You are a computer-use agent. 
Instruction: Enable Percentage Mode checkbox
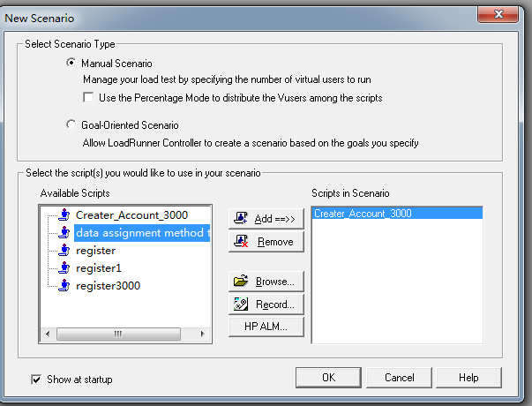[88, 97]
